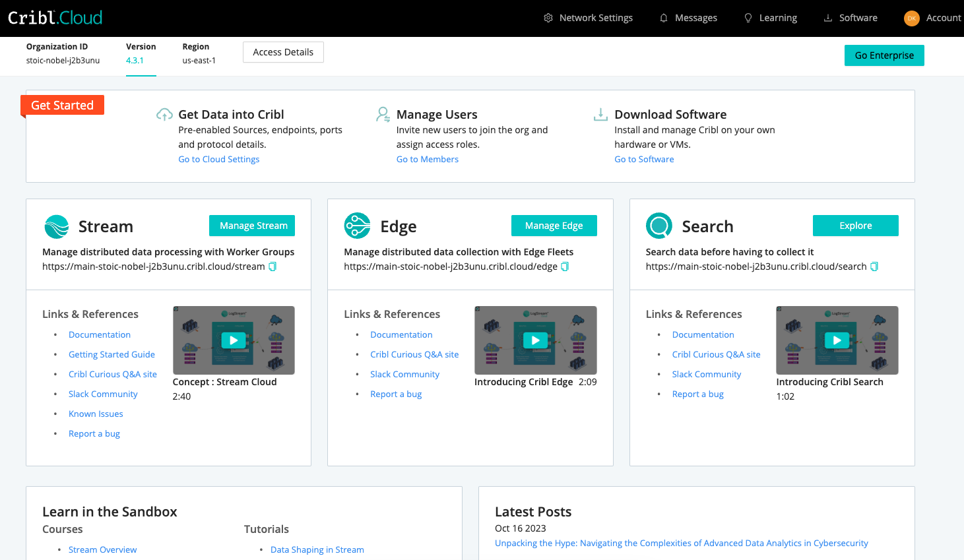Open the Messages menu item
This screenshot has height=560, width=964.
coord(688,18)
